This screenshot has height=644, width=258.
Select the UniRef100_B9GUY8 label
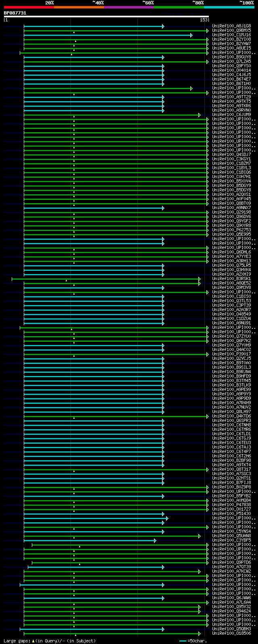tap(231, 57)
